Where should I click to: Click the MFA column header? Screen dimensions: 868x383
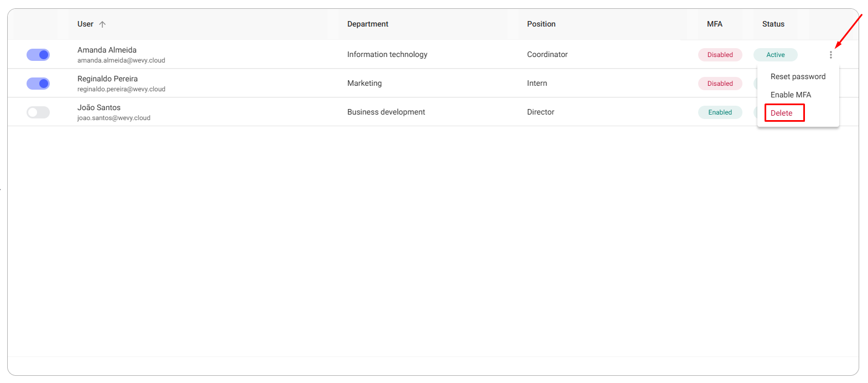point(715,24)
